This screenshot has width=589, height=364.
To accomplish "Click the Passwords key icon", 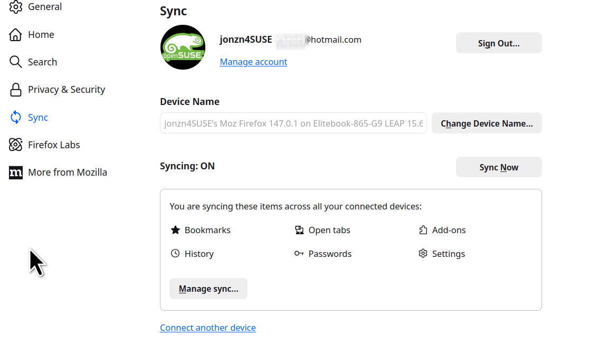I will [299, 254].
